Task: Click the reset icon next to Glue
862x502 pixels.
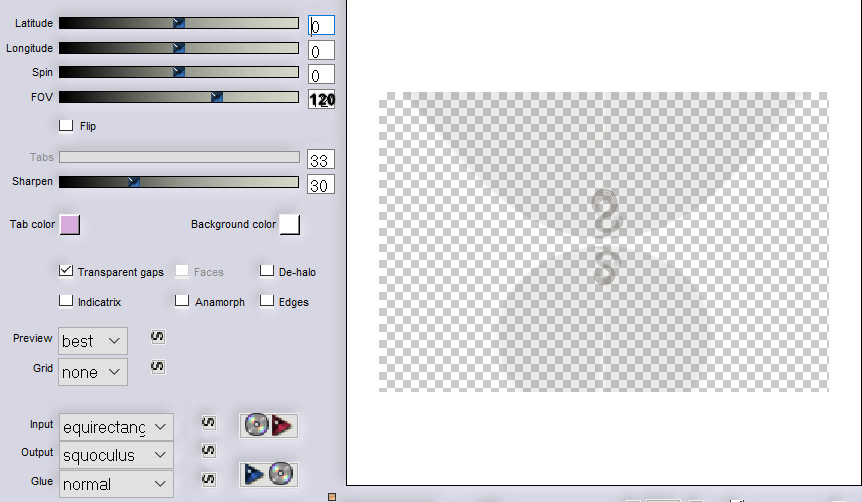Action: tap(209, 480)
